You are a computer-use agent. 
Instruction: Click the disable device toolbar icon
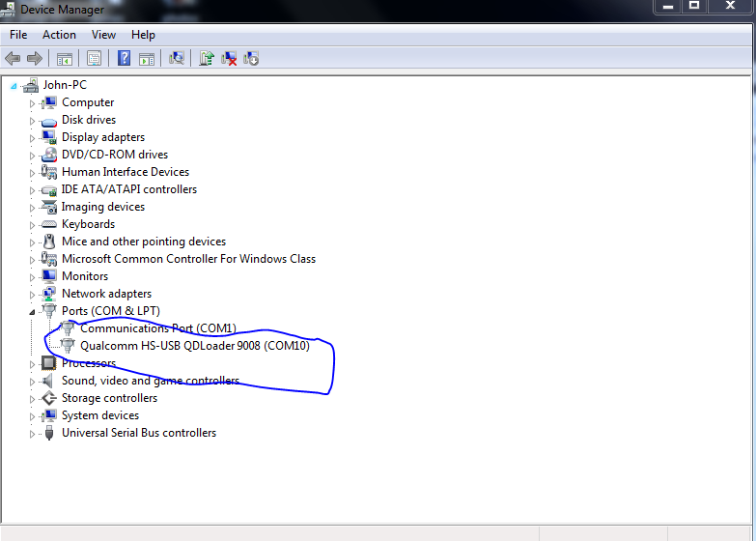[251, 59]
